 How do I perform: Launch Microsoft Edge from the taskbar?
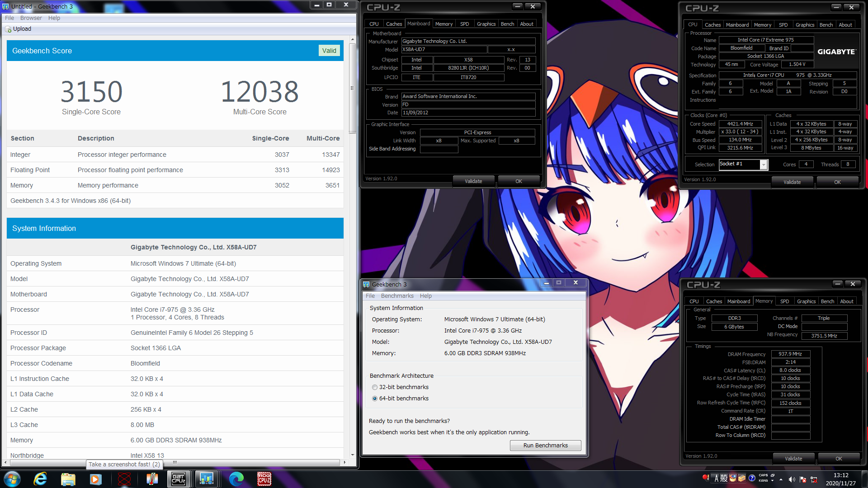coord(236,479)
